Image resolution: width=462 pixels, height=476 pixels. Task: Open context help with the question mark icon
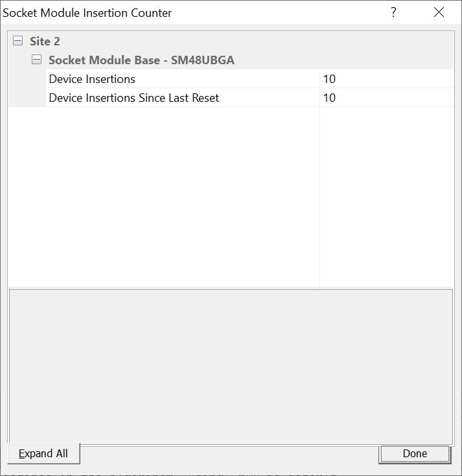[x=393, y=12]
